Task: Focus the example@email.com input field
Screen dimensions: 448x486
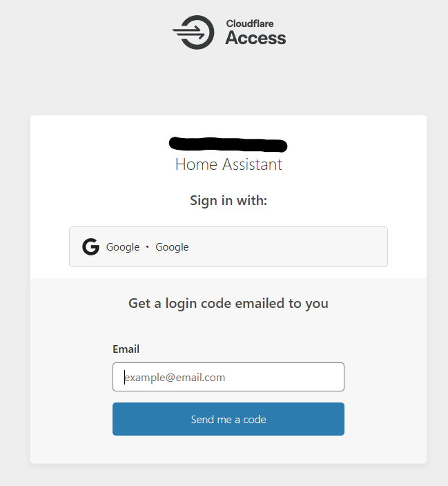Action: (228, 377)
